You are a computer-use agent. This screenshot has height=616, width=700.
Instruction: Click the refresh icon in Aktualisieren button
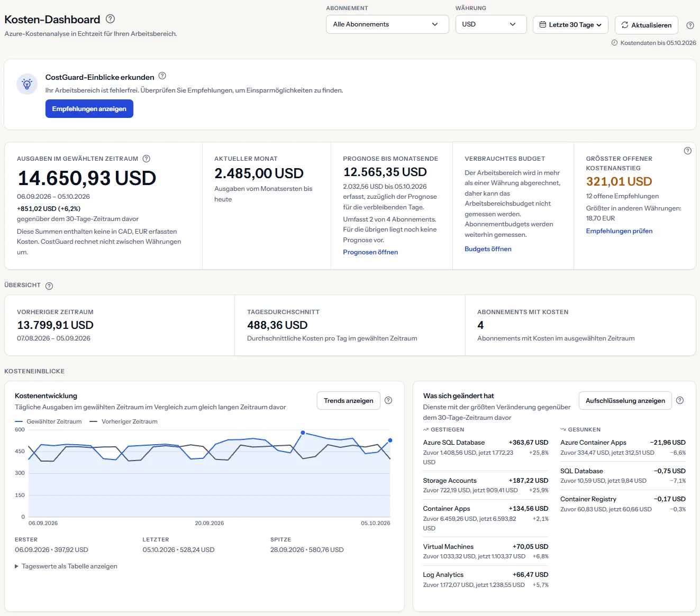[625, 25]
